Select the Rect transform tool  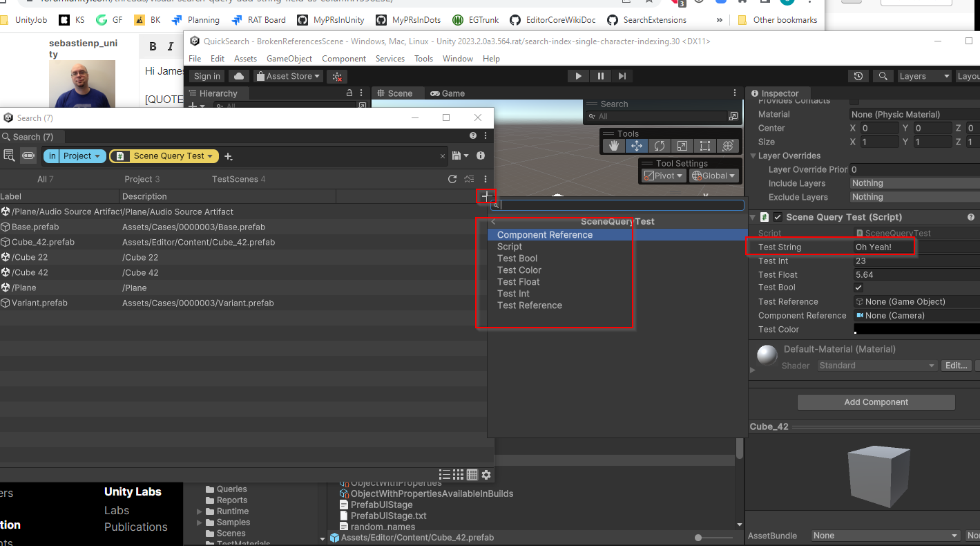[704, 145]
